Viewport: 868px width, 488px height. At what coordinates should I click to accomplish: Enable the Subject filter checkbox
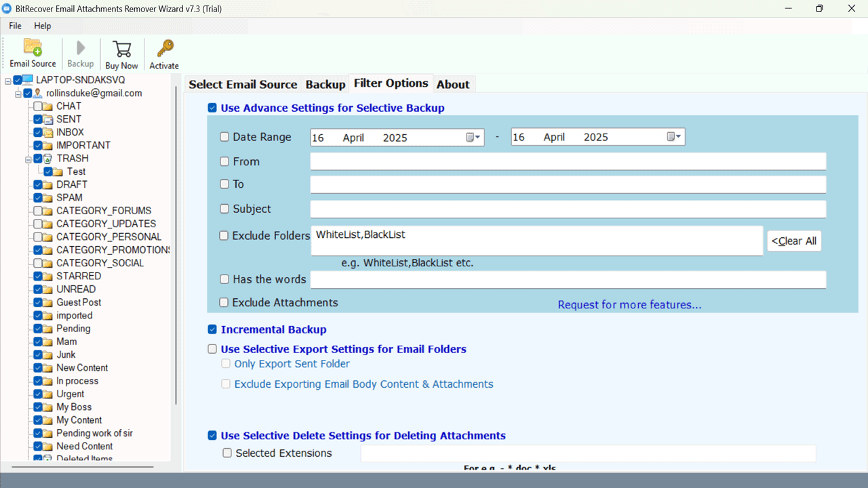[x=224, y=209]
